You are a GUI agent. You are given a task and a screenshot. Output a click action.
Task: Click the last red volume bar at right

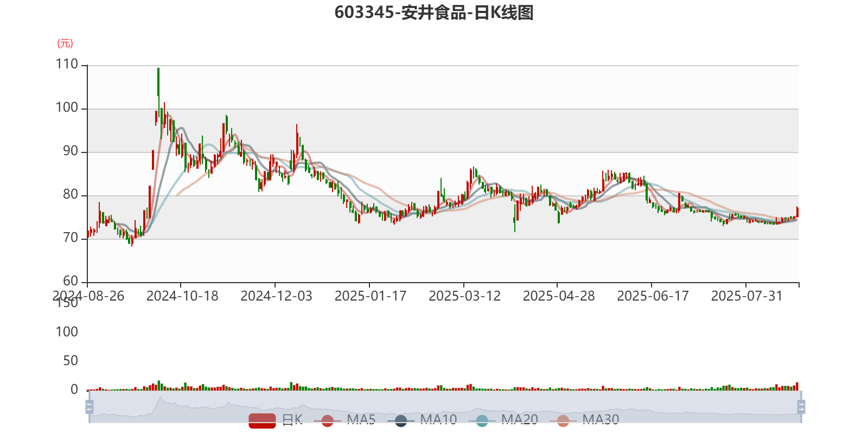pyautogui.click(x=797, y=386)
